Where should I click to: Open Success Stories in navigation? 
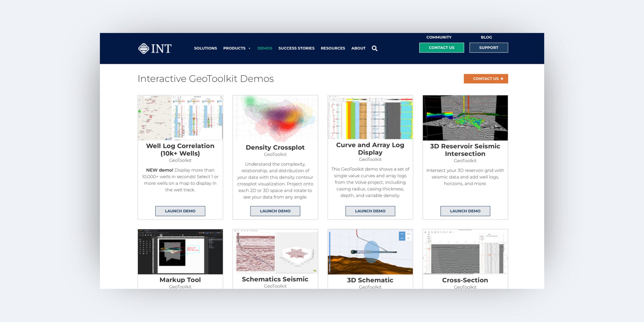tap(296, 48)
